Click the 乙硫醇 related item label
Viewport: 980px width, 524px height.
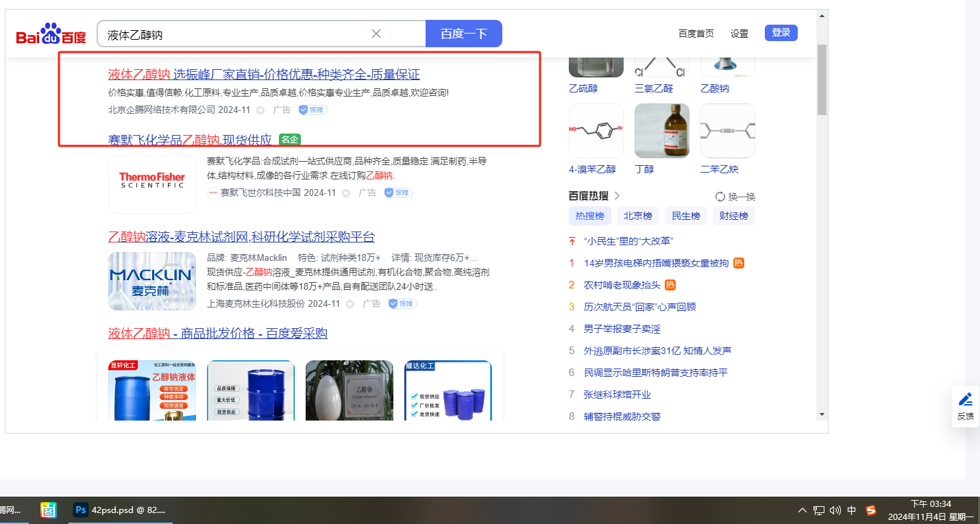tap(583, 88)
